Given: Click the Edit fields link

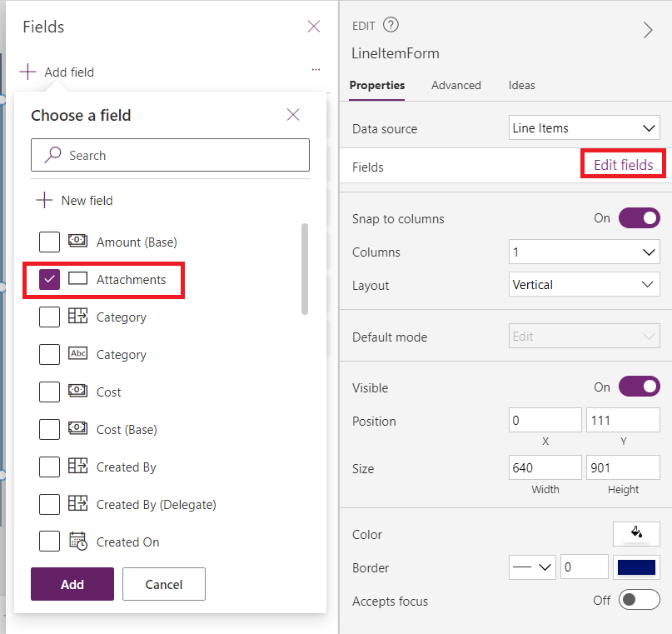Looking at the screenshot, I should [x=623, y=165].
